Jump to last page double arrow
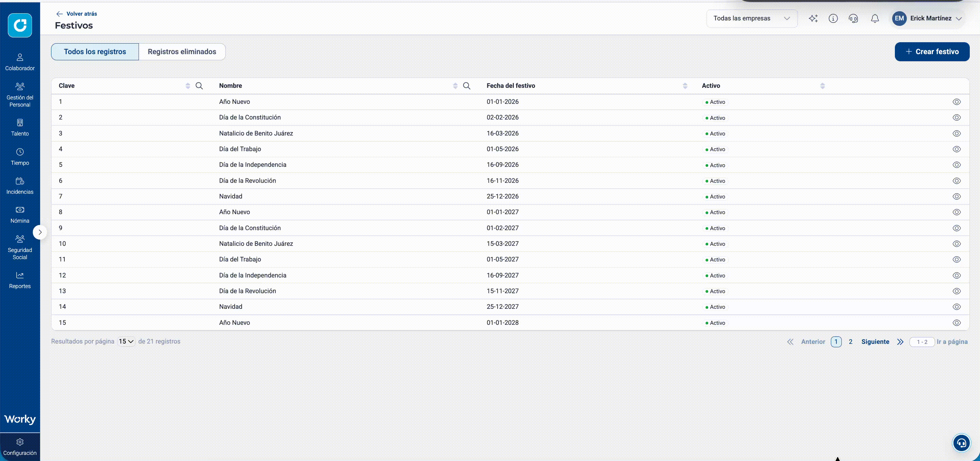 900,341
